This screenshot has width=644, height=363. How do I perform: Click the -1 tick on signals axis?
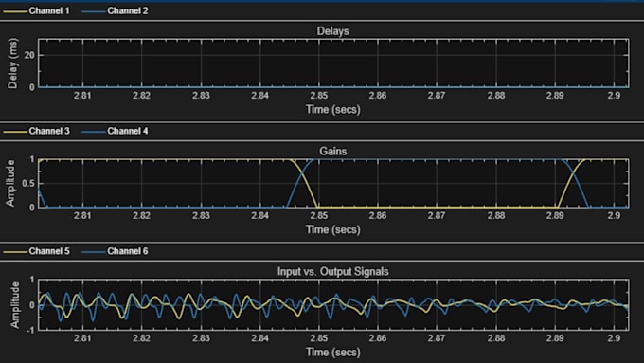(30, 330)
